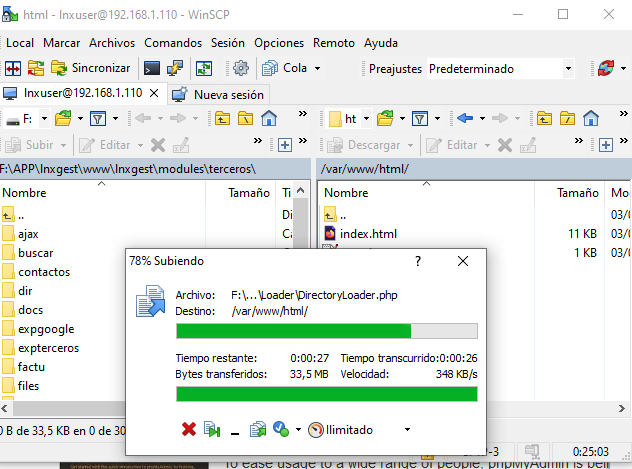Image resolution: width=632 pixels, height=469 pixels.
Task: Select index.html in remote panel
Action: point(368,234)
